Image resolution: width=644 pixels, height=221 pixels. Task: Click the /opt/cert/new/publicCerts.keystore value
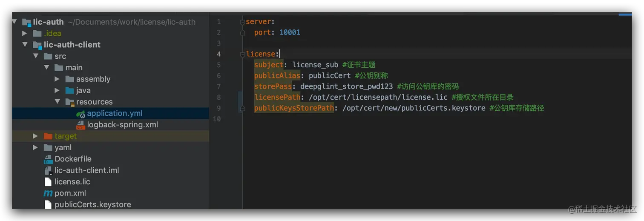tap(414, 108)
